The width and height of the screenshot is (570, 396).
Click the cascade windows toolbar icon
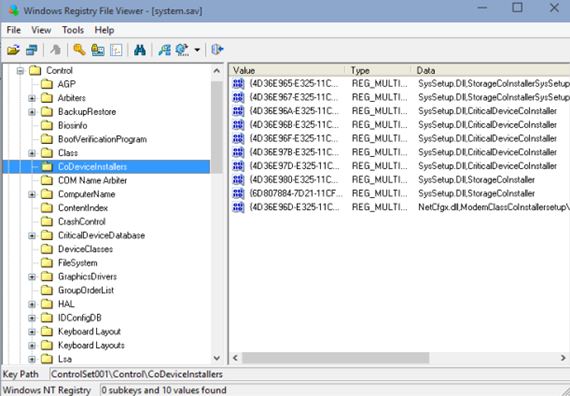tap(32, 49)
